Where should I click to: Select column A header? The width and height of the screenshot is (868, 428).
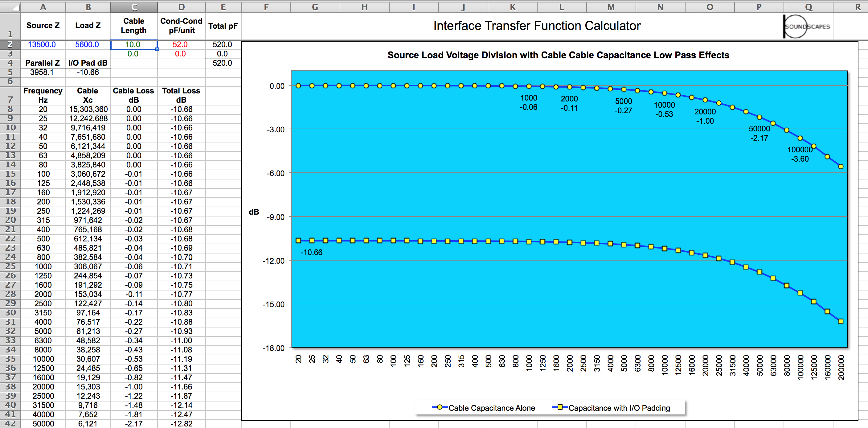tap(43, 7)
